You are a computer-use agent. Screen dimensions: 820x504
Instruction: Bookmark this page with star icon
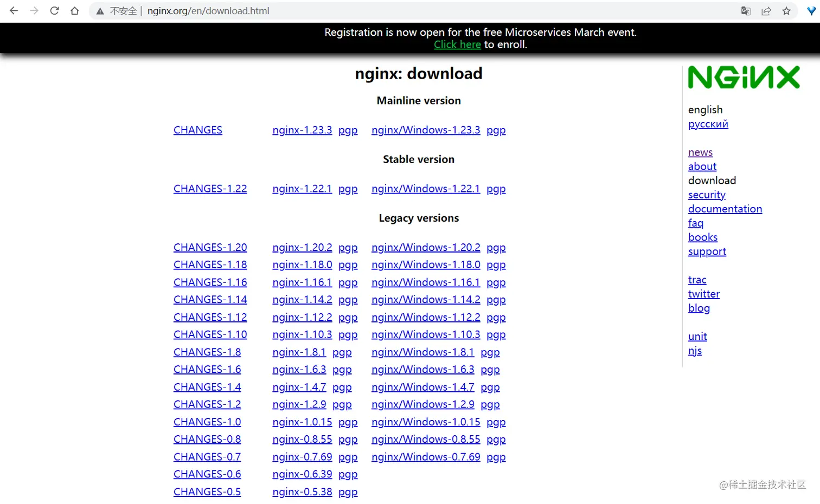tap(786, 11)
